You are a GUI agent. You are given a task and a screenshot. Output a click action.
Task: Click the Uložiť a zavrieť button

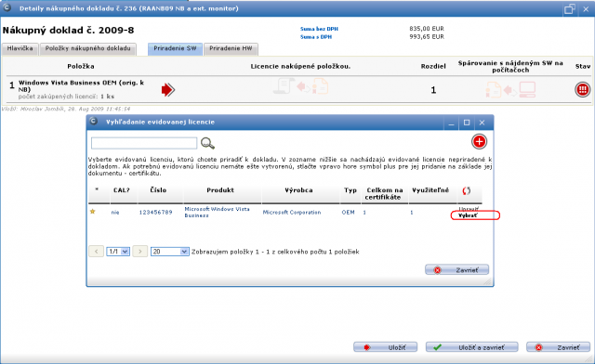coord(471,347)
